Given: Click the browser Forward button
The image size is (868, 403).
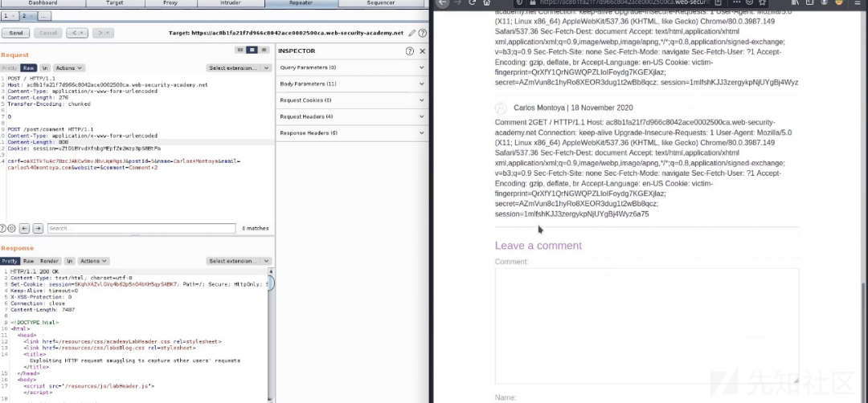Looking at the screenshot, I should point(457,2).
